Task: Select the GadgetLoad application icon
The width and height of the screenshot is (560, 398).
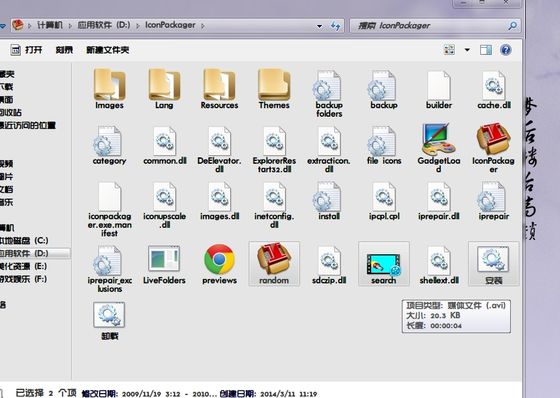Action: pos(439,148)
